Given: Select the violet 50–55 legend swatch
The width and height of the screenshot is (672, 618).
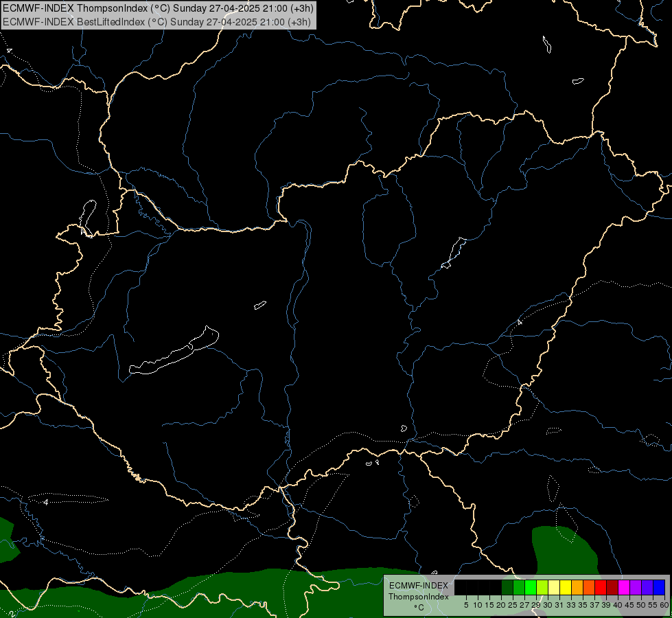Looking at the screenshot, I should point(647,588).
